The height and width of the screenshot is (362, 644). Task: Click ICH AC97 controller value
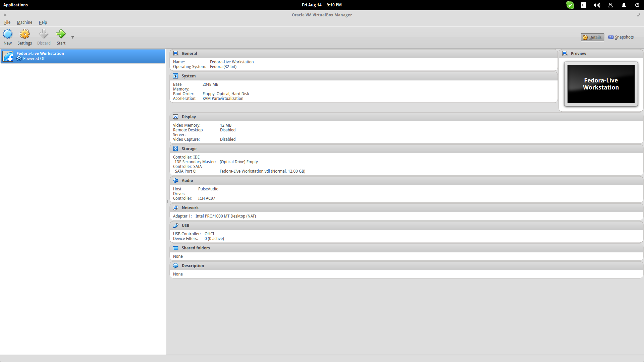[207, 198]
